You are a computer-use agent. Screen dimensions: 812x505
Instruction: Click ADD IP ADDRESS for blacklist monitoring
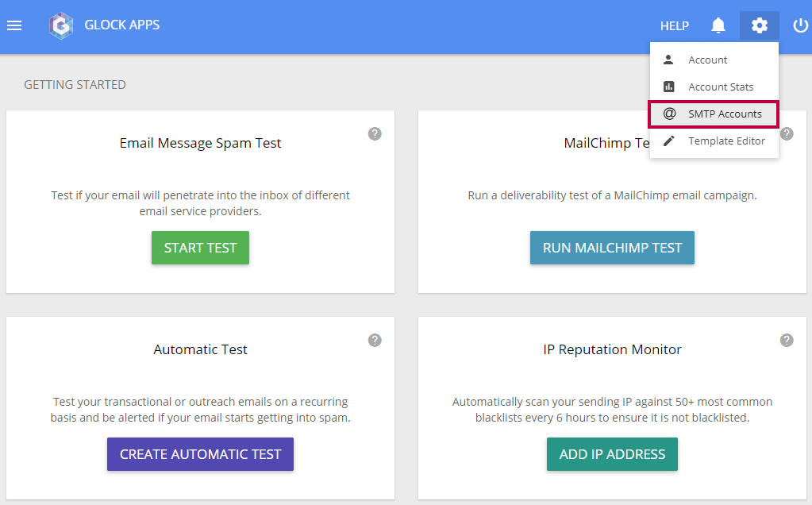[612, 454]
